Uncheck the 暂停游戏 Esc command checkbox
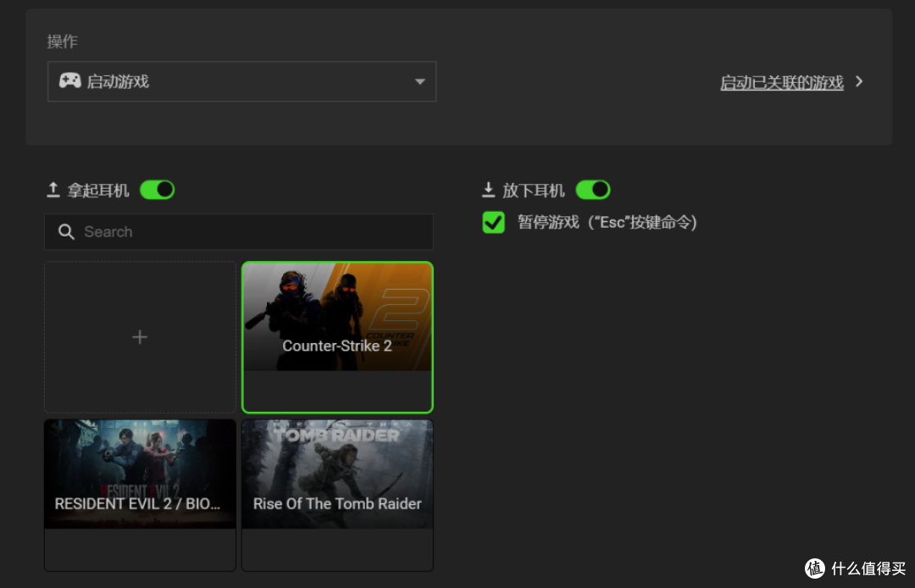915x588 pixels. click(x=494, y=222)
